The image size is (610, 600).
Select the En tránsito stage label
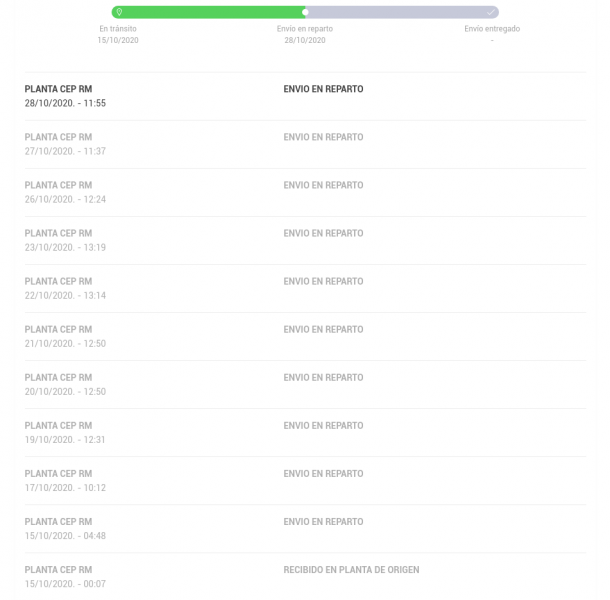click(118, 29)
